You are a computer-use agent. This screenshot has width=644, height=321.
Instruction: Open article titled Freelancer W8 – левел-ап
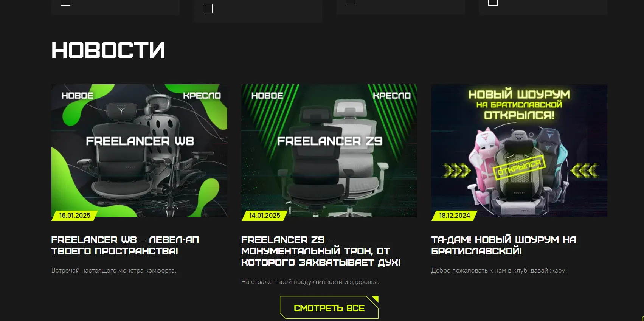[125, 245]
